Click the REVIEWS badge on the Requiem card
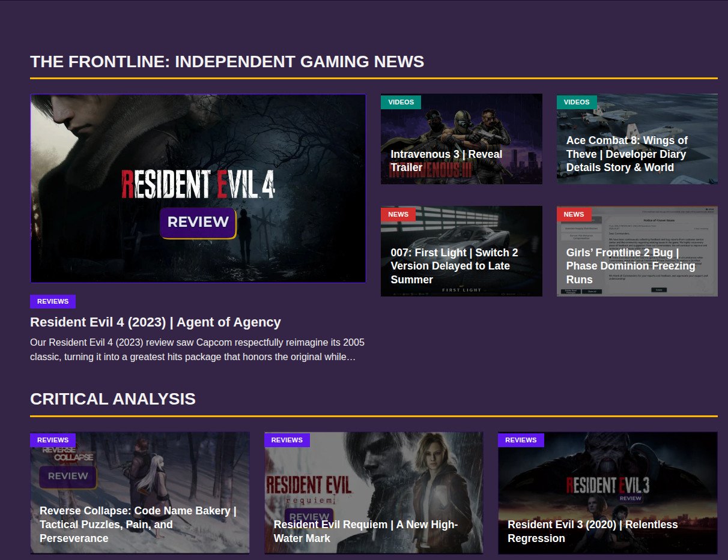Screen dimensions: 728x560 [287, 440]
